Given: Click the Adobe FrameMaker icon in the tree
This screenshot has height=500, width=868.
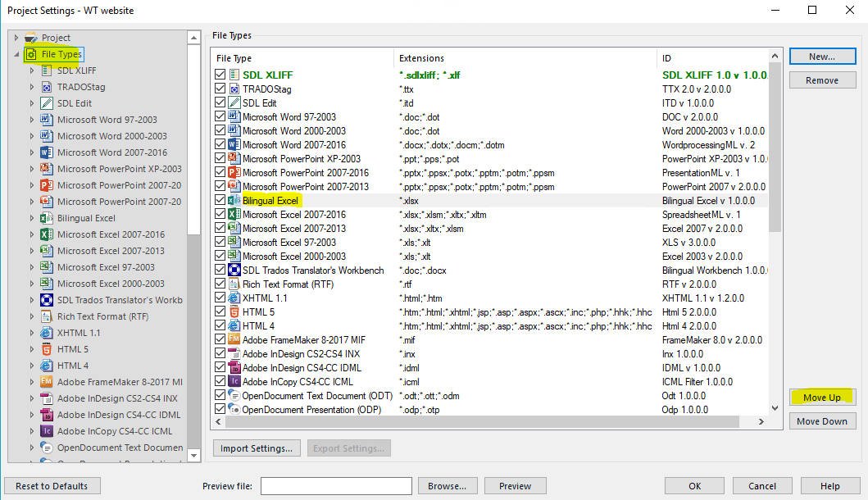Looking at the screenshot, I should coord(47,382).
